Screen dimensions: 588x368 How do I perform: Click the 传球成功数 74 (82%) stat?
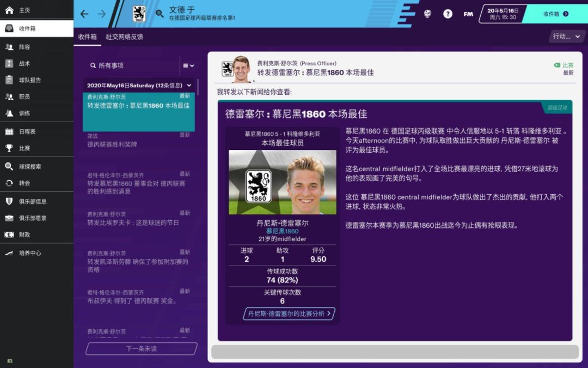click(283, 276)
